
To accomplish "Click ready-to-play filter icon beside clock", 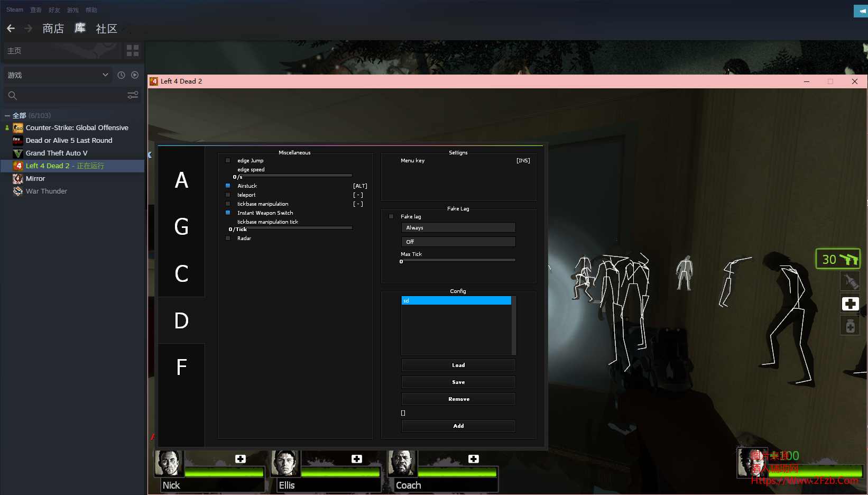I will (x=135, y=75).
